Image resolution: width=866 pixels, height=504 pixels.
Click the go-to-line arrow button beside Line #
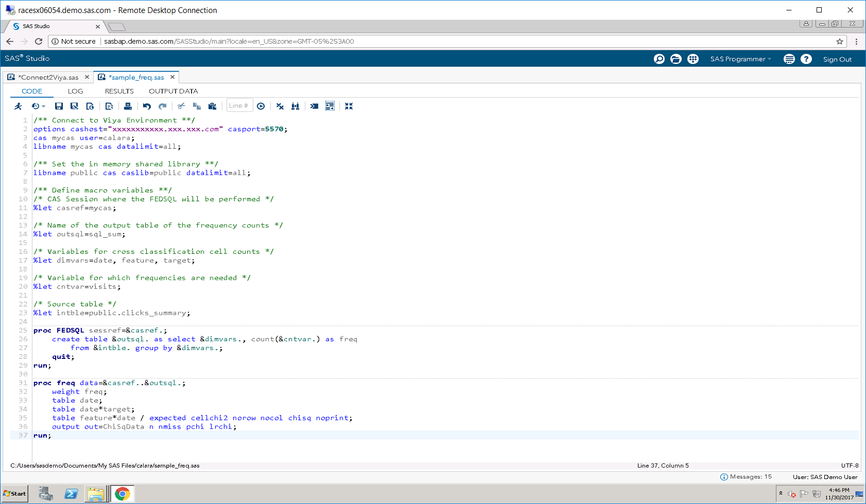pos(261,106)
